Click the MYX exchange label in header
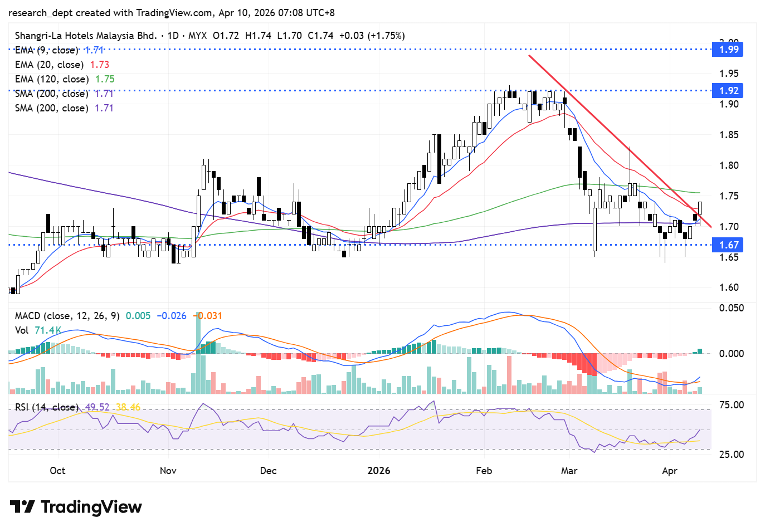 197,36
